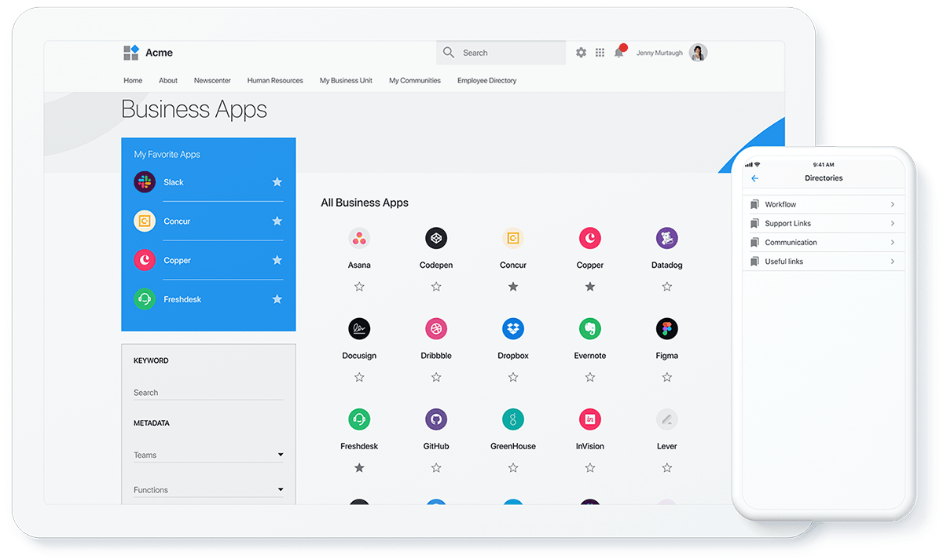Viewport: 943px width, 560px height.
Task: Open the notifications bell
Action: 619,52
